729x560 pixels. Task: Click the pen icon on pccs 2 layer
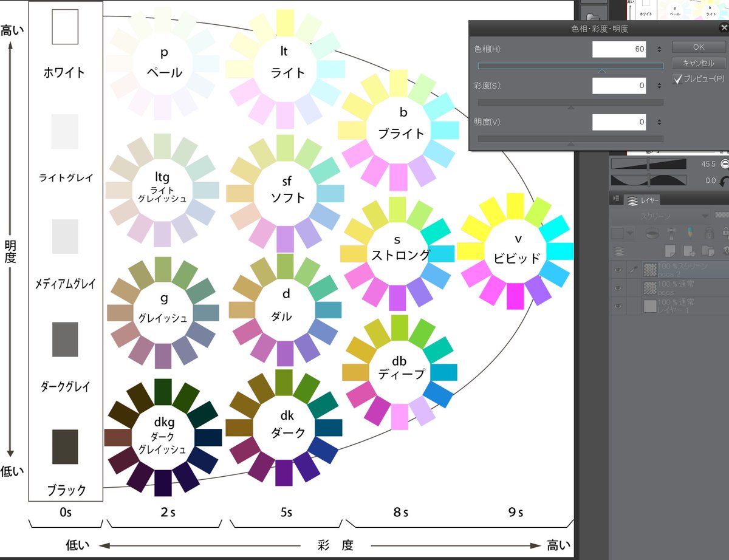pyautogui.click(x=634, y=270)
